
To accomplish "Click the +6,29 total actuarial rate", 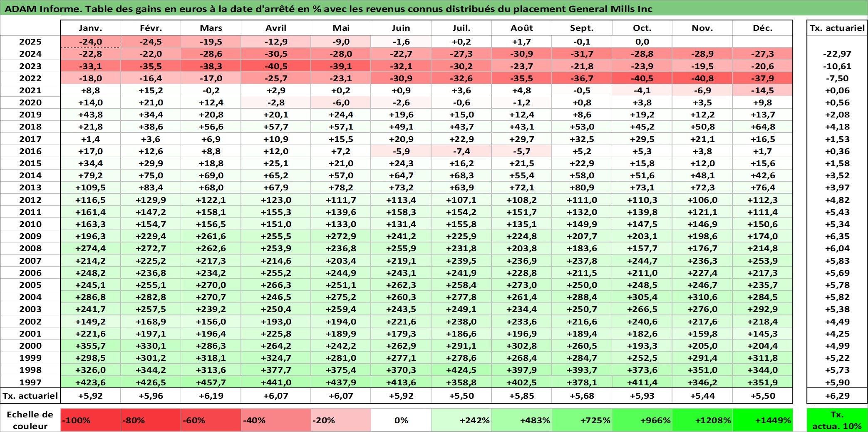I will point(837,396).
